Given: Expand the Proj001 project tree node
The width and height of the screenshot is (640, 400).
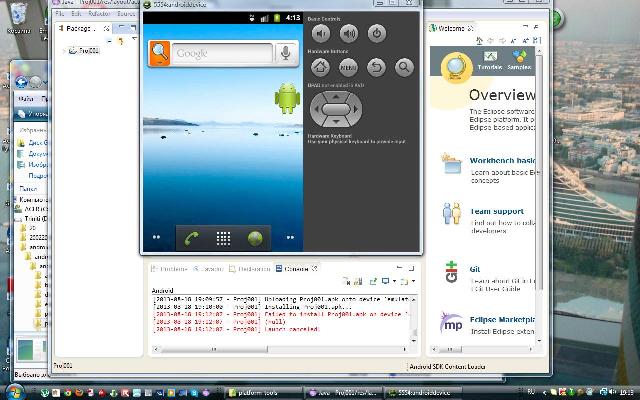Looking at the screenshot, I should [64, 51].
